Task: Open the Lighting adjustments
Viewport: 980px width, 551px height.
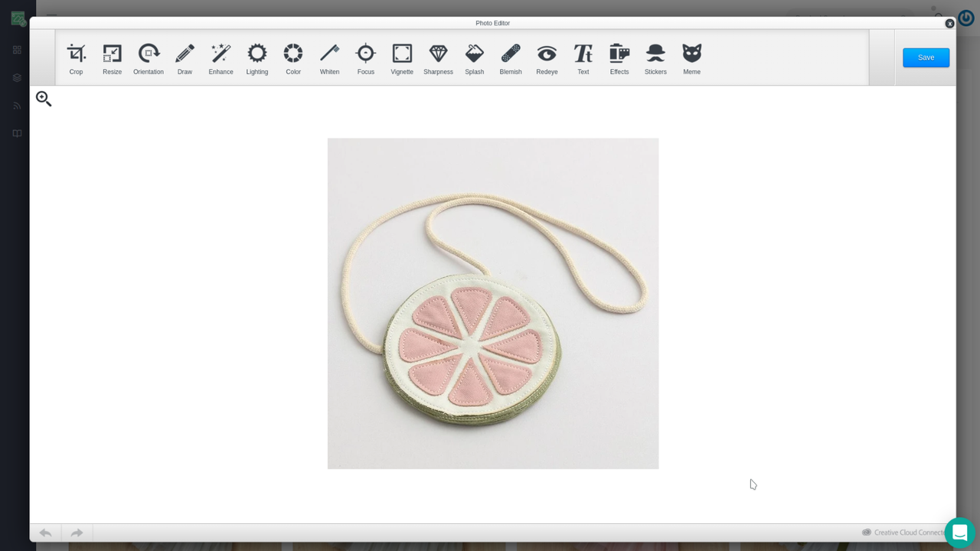Action: point(257,59)
